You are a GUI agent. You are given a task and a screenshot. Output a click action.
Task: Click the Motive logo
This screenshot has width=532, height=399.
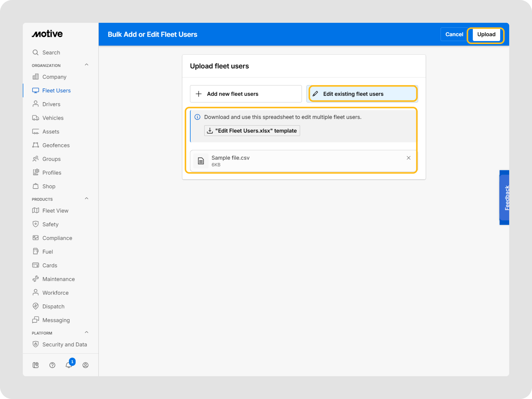pos(47,34)
